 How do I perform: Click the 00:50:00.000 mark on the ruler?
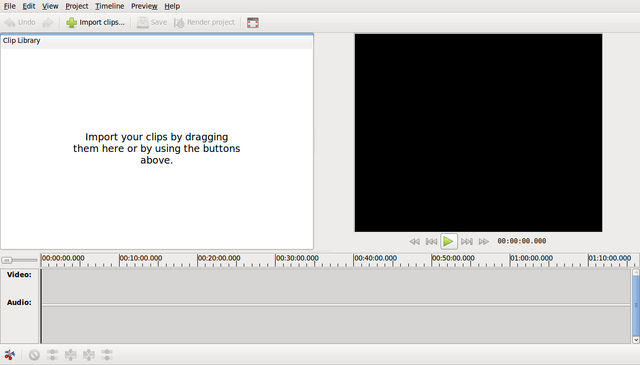[453, 258]
